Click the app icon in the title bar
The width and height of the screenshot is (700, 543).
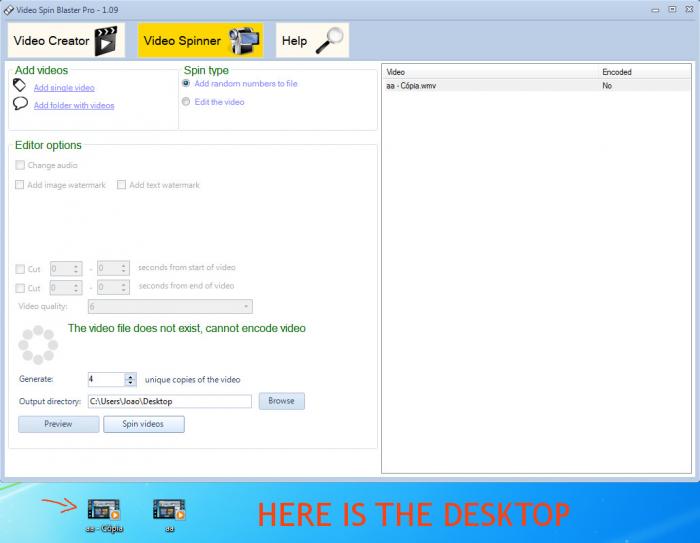(9, 10)
